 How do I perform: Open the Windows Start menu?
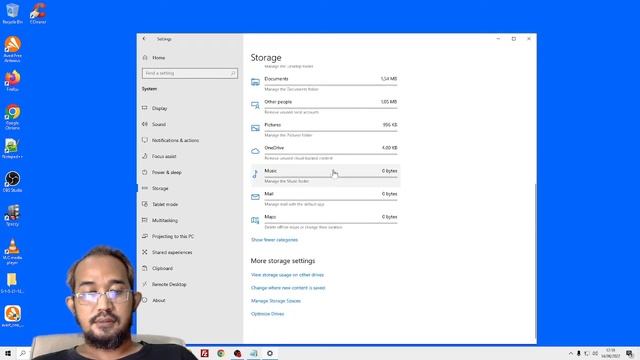point(7,353)
